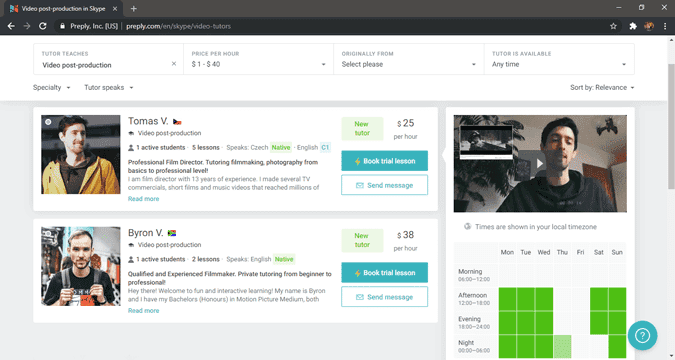Send message to Tomas V.
The width and height of the screenshot is (675, 360).
pyautogui.click(x=384, y=185)
